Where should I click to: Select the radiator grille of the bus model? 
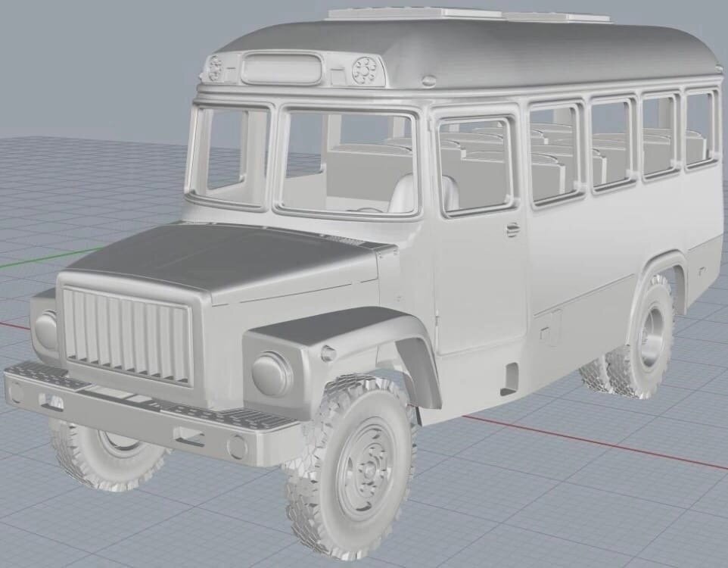(x=127, y=335)
